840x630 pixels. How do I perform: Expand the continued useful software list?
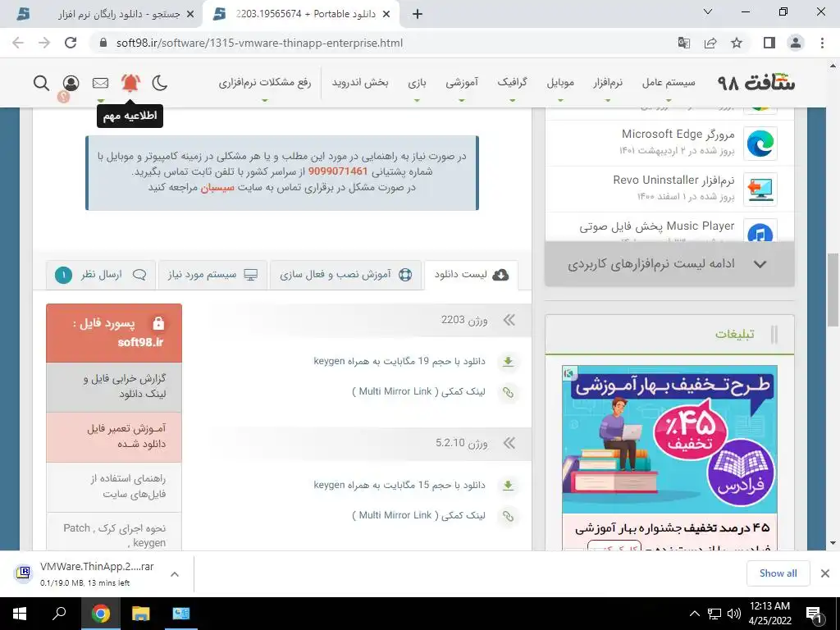click(x=669, y=263)
